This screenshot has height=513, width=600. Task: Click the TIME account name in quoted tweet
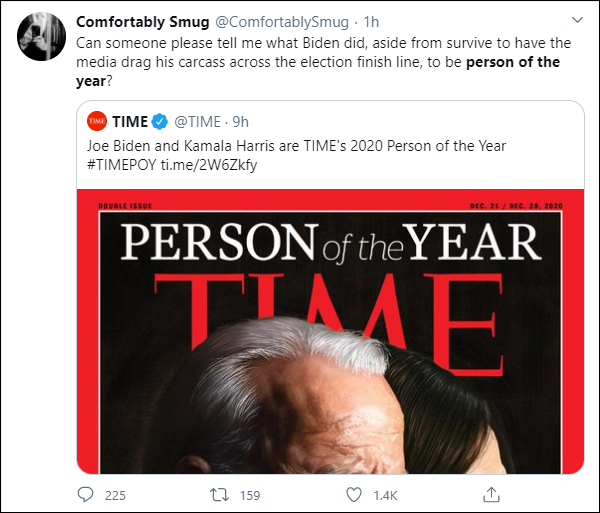pyautogui.click(x=130, y=122)
